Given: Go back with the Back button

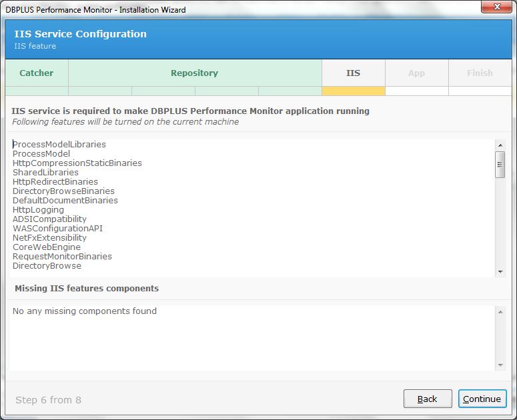Looking at the screenshot, I should 428,399.
